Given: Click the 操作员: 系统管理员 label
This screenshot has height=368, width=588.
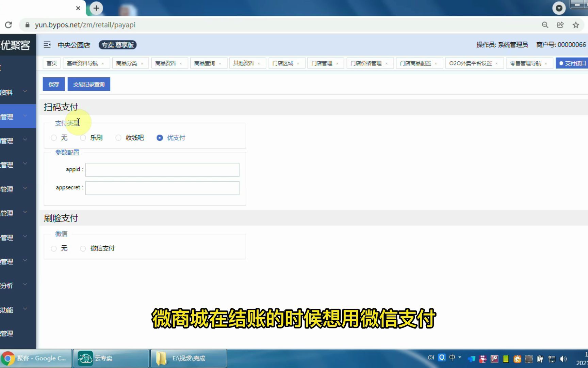Looking at the screenshot, I should (502, 45).
